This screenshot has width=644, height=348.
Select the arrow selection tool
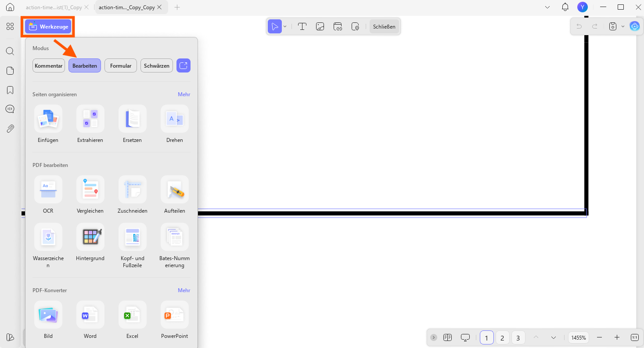pyautogui.click(x=275, y=26)
